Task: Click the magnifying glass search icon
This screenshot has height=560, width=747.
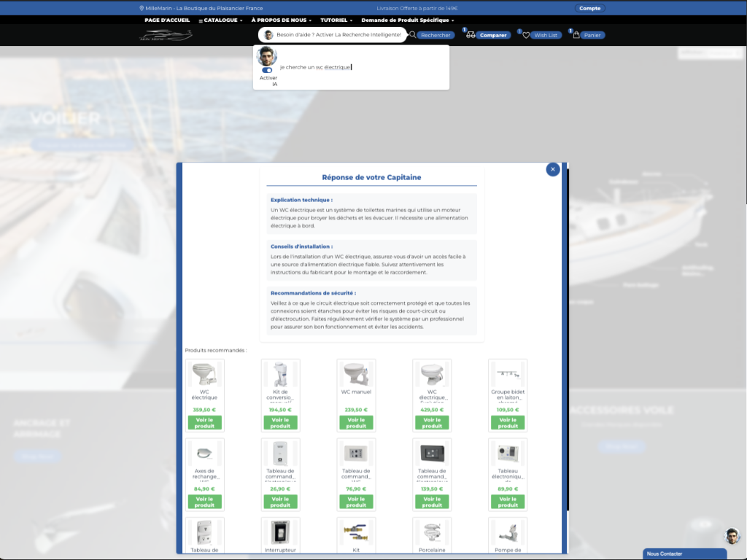Action: click(x=413, y=35)
